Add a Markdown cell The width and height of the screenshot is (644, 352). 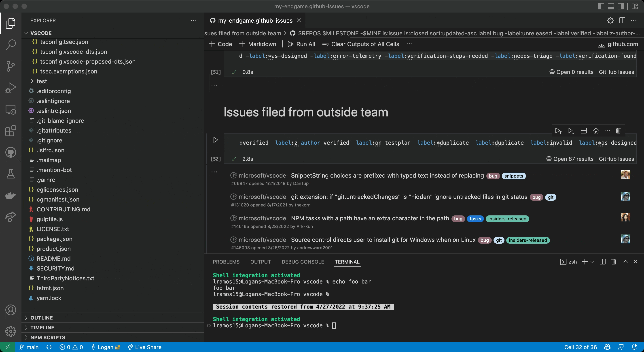click(x=258, y=44)
